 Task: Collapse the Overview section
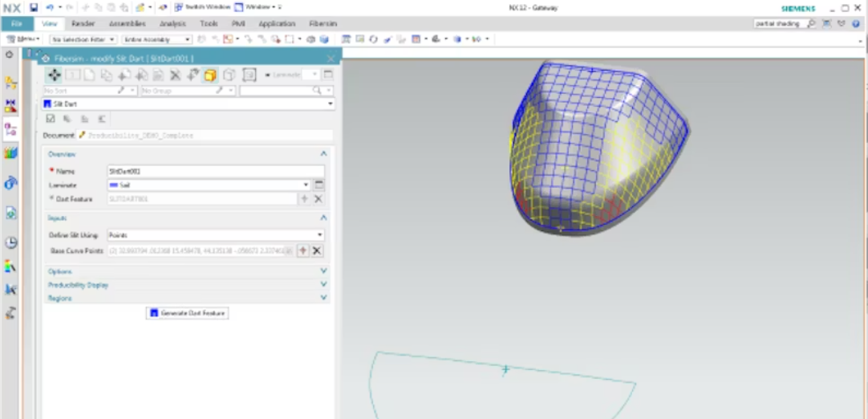[323, 153]
